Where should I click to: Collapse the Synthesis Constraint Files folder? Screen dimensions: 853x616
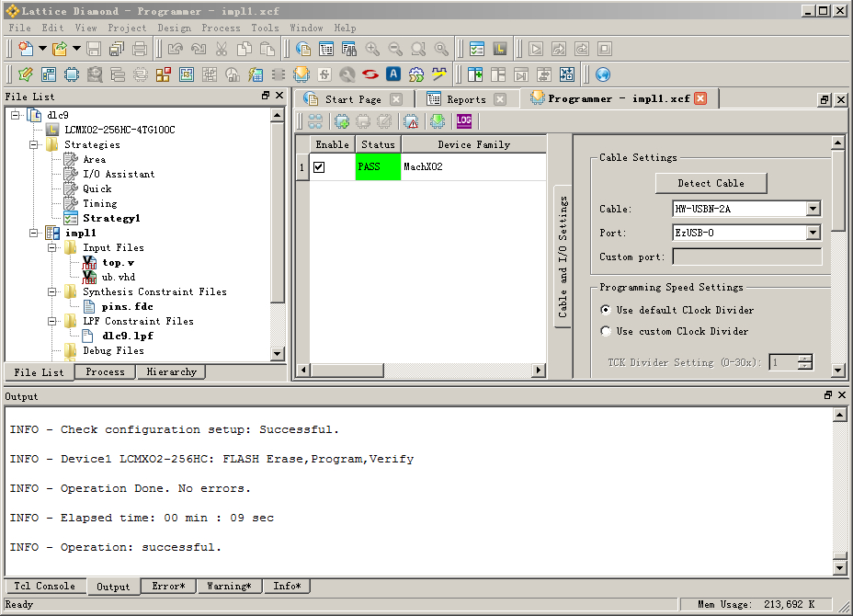[52, 291]
